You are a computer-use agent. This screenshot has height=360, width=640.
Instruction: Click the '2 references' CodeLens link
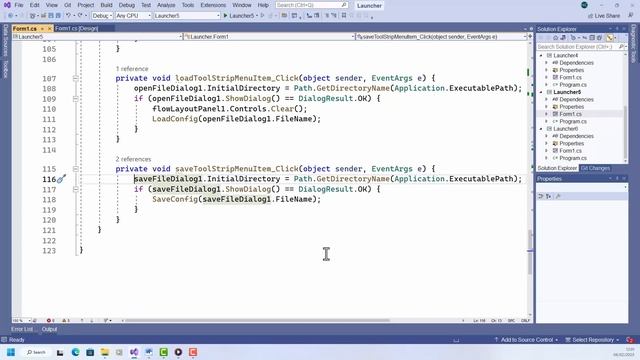133,159
